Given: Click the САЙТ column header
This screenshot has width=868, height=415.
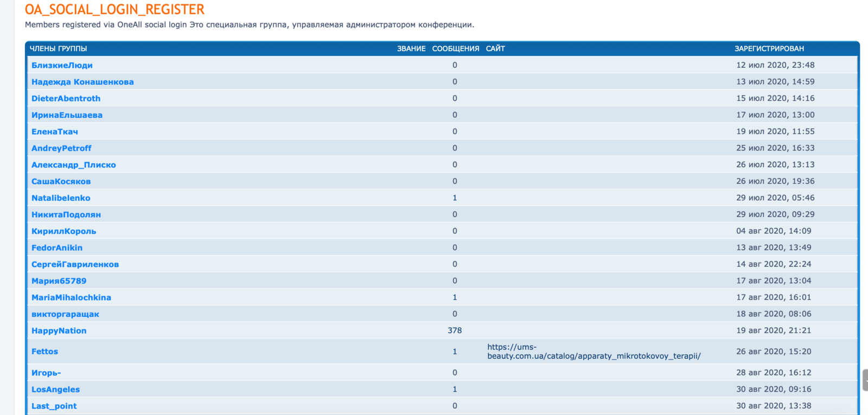Looking at the screenshot, I should coord(495,49).
